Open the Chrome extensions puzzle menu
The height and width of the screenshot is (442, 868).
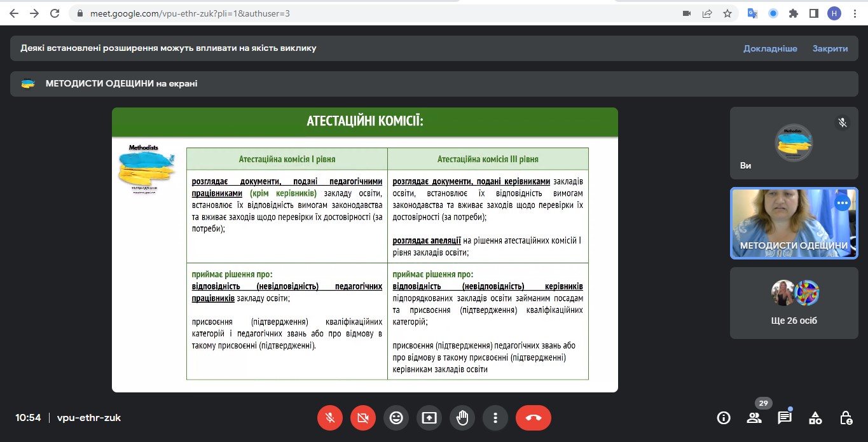point(793,13)
